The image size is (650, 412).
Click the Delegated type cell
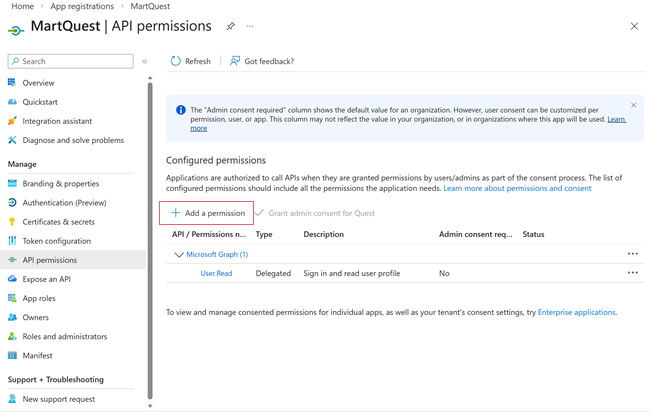(x=273, y=273)
